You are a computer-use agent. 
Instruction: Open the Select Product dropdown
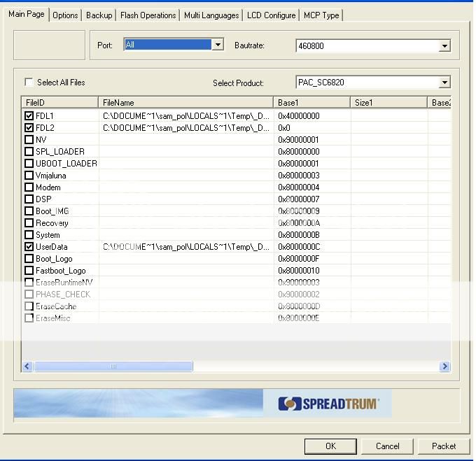coord(444,83)
